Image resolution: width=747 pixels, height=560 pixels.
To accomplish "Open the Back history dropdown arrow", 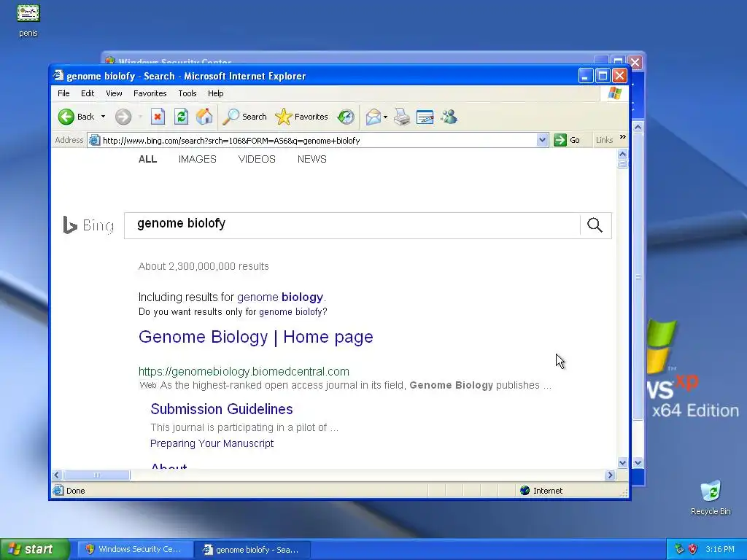I will tap(103, 117).
